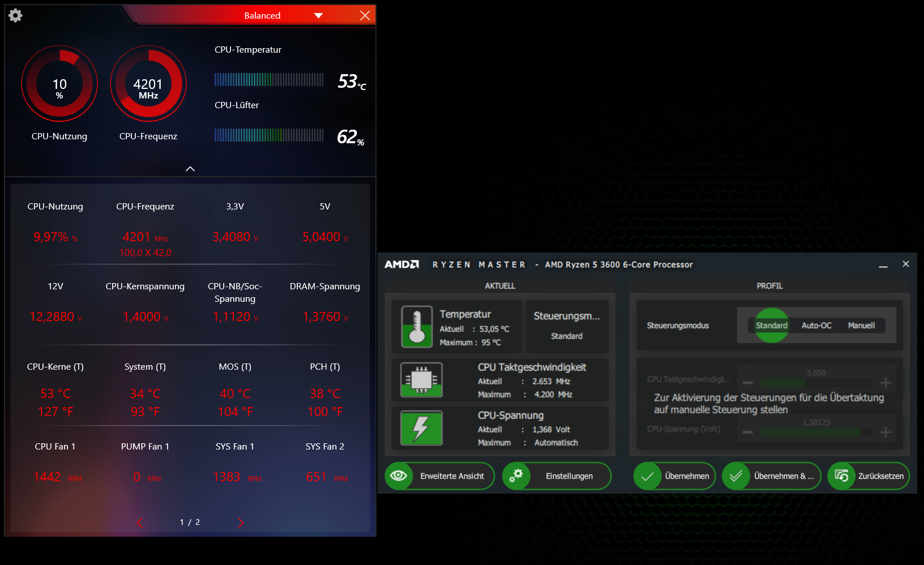Click the eye icon for advanced view

tap(399, 476)
